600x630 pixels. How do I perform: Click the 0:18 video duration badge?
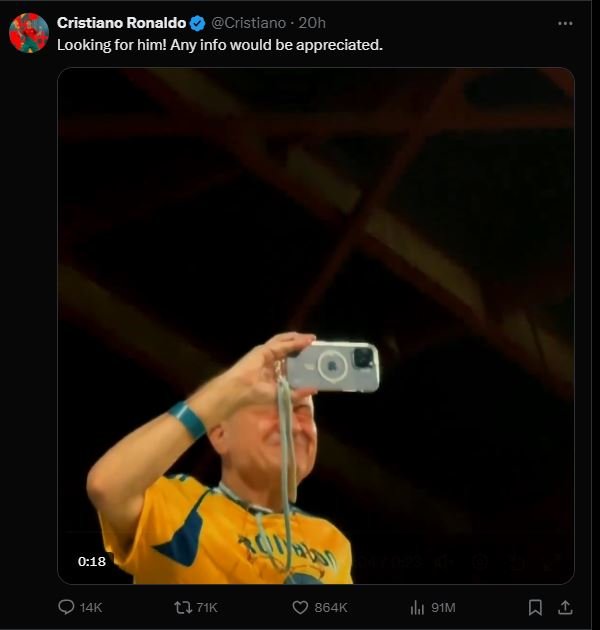tap(92, 562)
